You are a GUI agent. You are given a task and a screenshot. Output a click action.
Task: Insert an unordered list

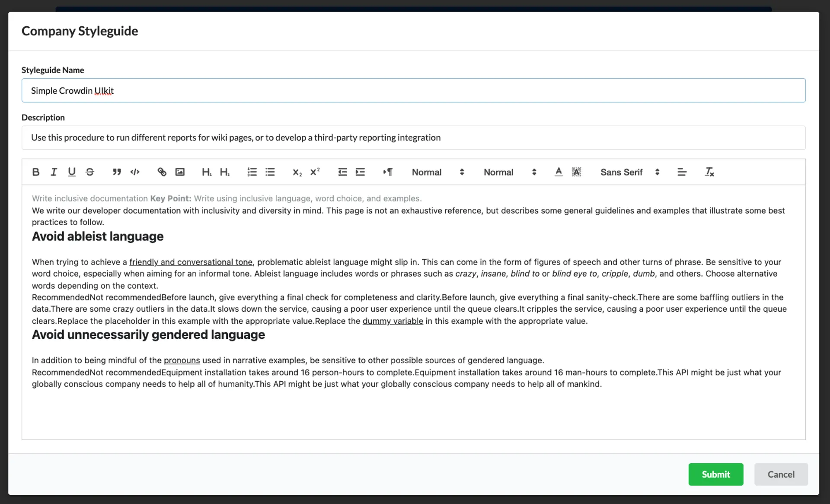tap(270, 172)
